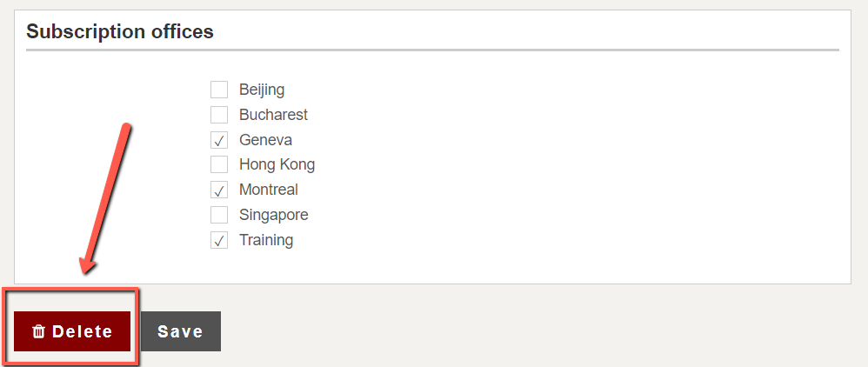
Task: Click the Hong Kong label
Action: click(277, 165)
